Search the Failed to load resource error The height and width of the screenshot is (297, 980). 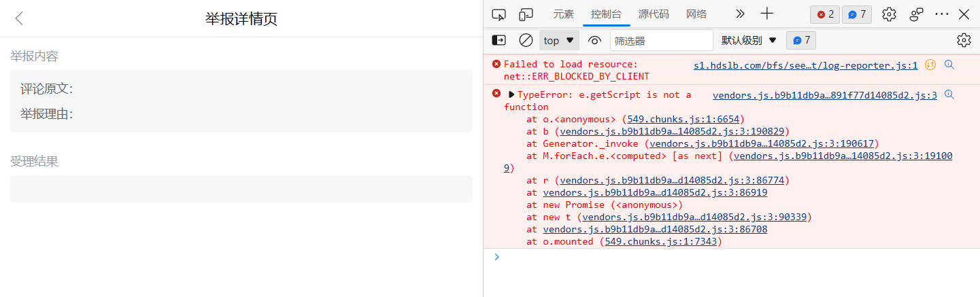949,65
